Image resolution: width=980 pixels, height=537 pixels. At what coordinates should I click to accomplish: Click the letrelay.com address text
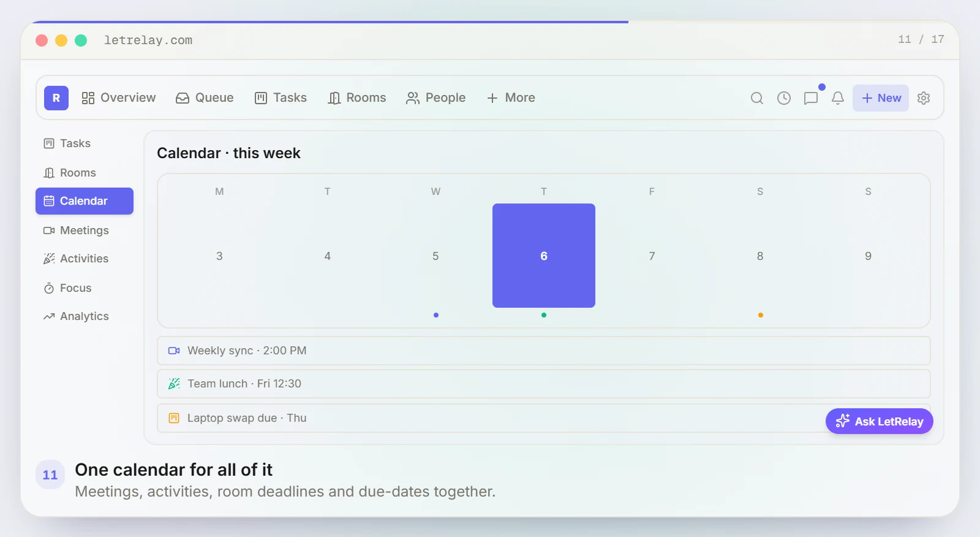148,40
